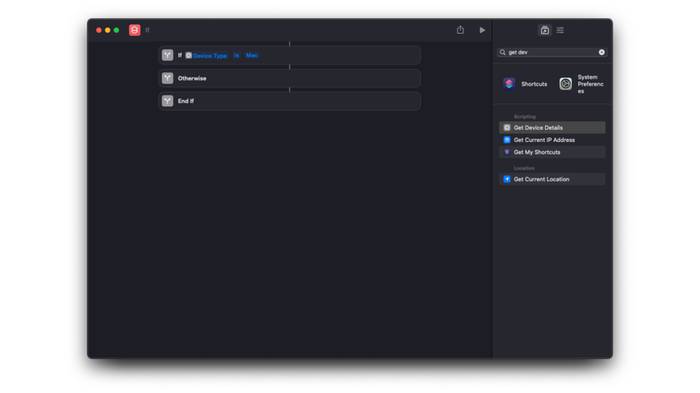Add the Get Device Details action
The image size is (700, 393).
point(552,128)
